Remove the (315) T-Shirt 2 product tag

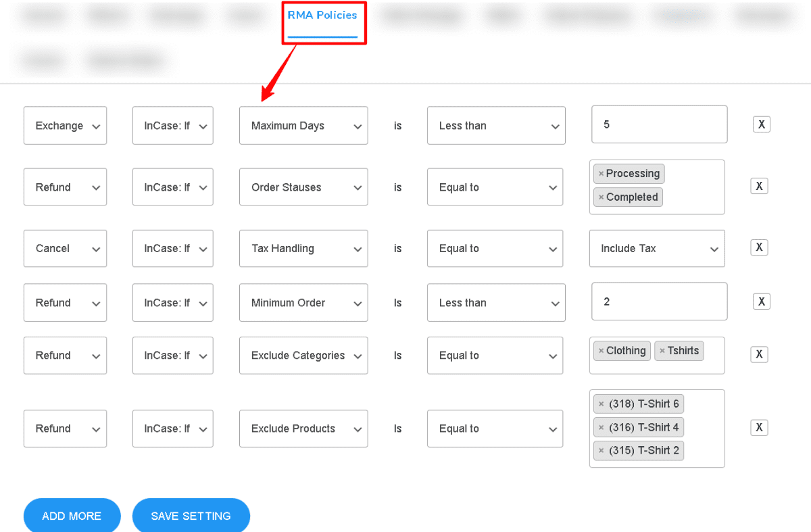pyautogui.click(x=601, y=450)
